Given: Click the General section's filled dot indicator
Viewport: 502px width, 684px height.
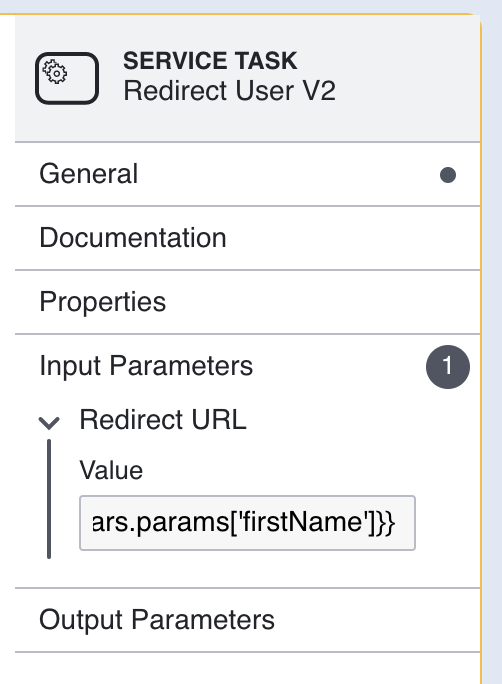Looking at the screenshot, I should tap(447, 175).
